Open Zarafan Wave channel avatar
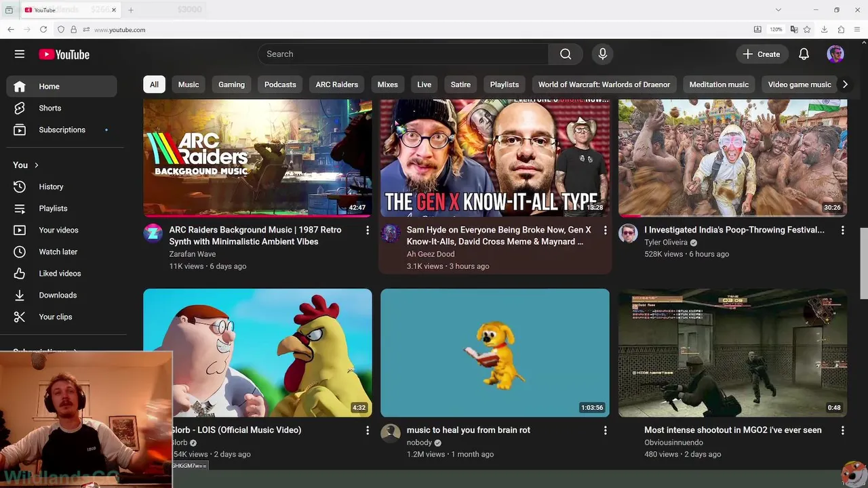 tap(153, 233)
